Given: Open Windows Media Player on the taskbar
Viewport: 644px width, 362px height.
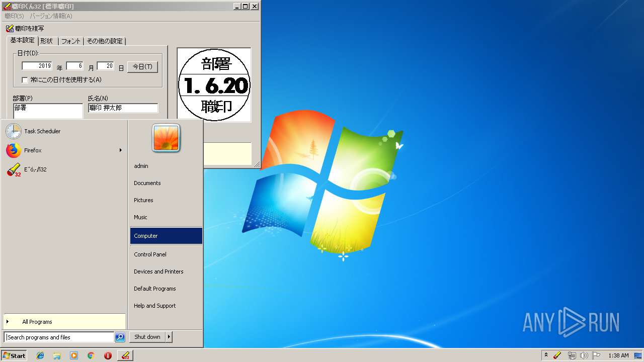Looking at the screenshot, I should coord(74,355).
